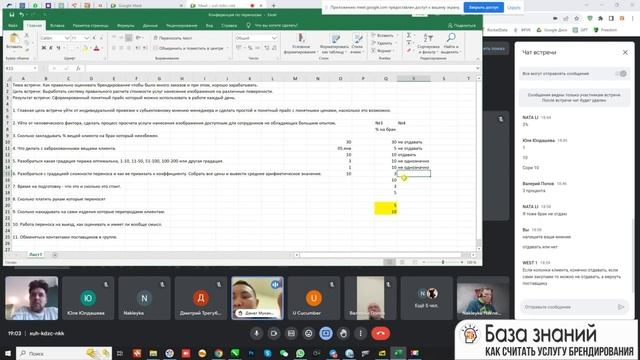Expand Merge and Center dropdown arrow
Screen dimensions: 640x360
(227, 48)
